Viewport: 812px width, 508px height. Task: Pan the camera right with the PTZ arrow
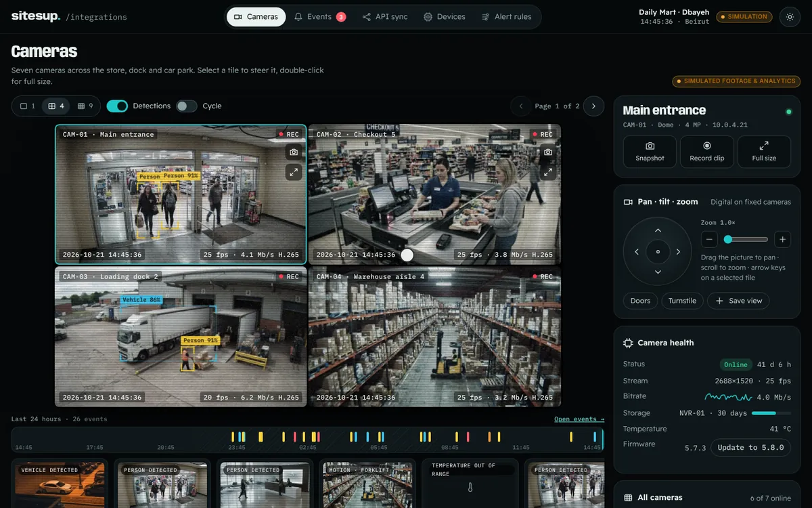click(x=679, y=252)
